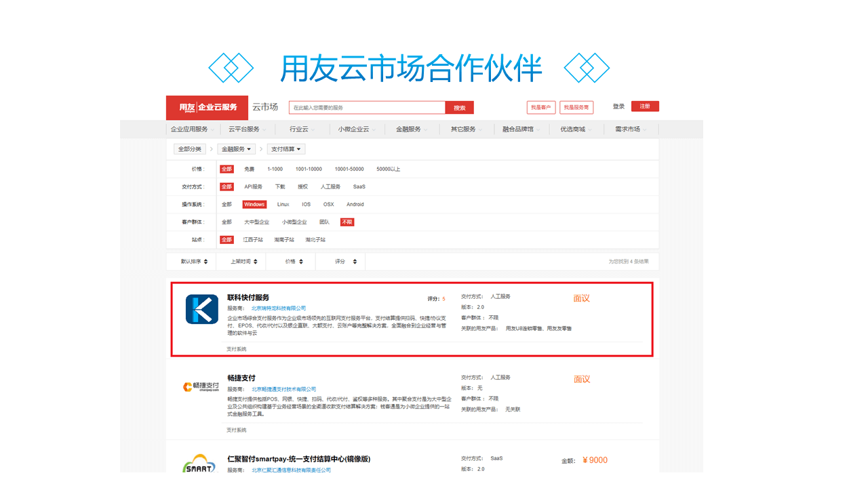Select the 下载 delivery filter

(x=280, y=186)
